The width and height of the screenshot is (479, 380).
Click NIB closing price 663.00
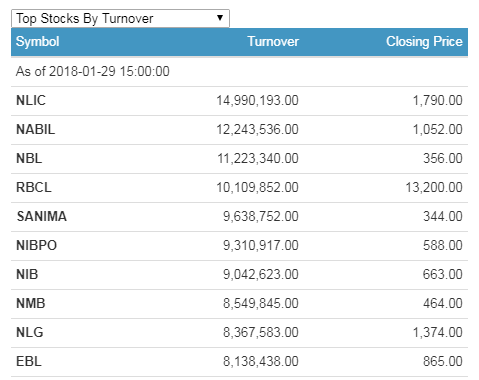[x=443, y=274]
